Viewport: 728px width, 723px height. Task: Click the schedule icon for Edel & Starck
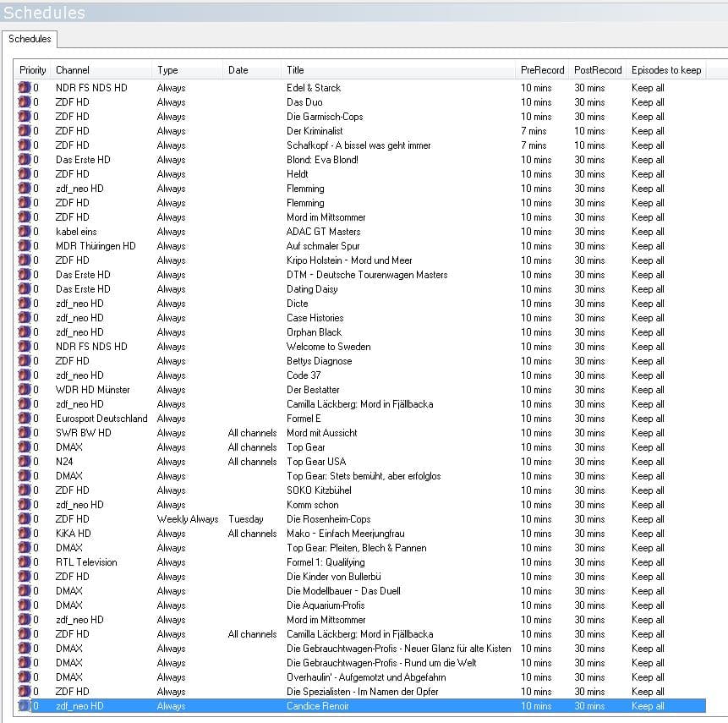tap(25, 88)
